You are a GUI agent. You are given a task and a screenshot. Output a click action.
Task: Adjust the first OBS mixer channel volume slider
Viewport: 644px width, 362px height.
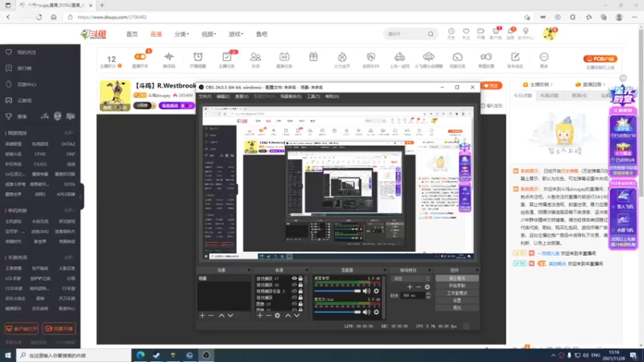click(x=337, y=291)
